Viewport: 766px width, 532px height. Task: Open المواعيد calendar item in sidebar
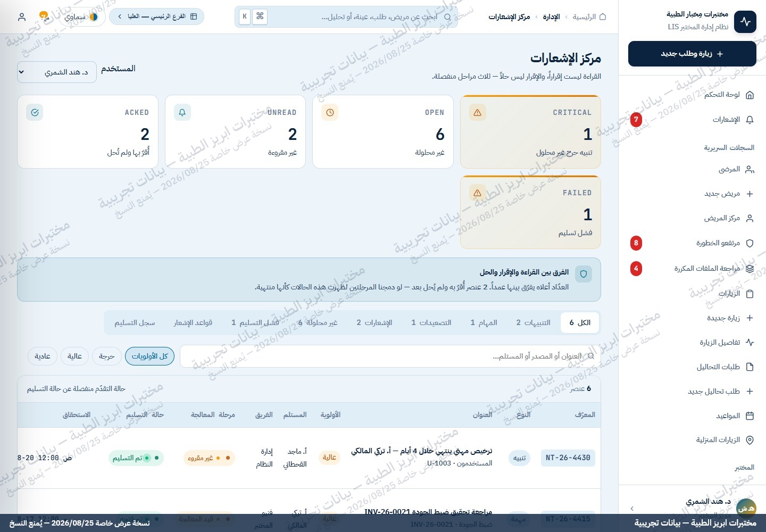(x=692, y=416)
